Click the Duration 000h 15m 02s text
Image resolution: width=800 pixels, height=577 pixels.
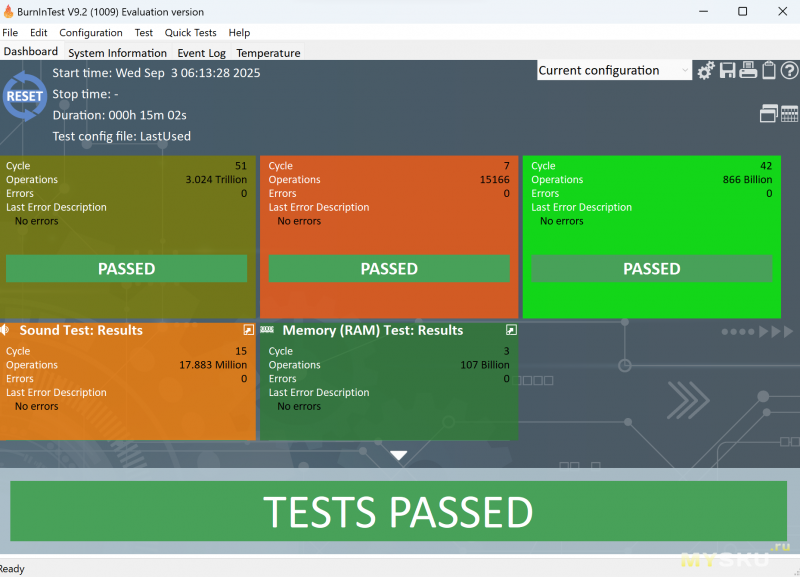point(119,115)
